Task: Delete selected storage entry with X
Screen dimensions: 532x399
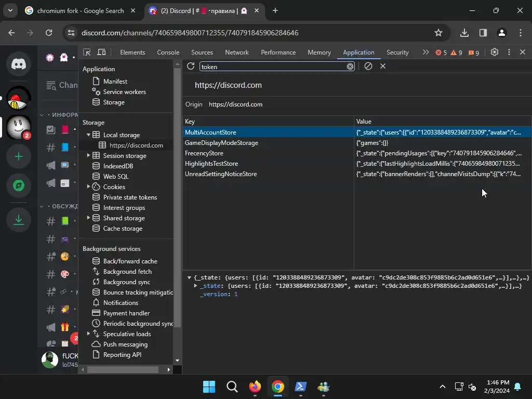Action: (x=383, y=66)
